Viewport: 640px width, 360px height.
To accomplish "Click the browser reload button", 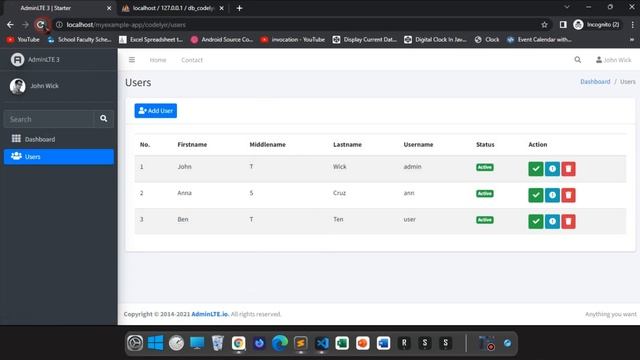I will pos(40,25).
